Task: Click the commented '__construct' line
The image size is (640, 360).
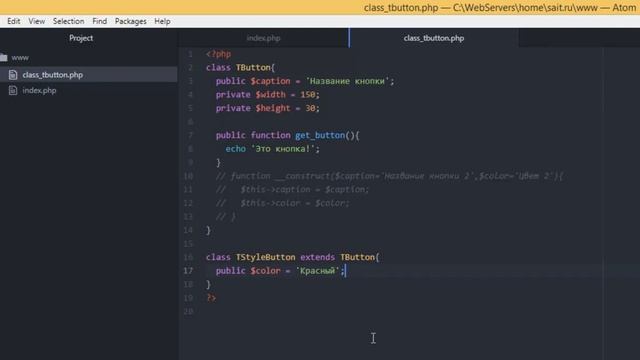Action: (x=390, y=176)
